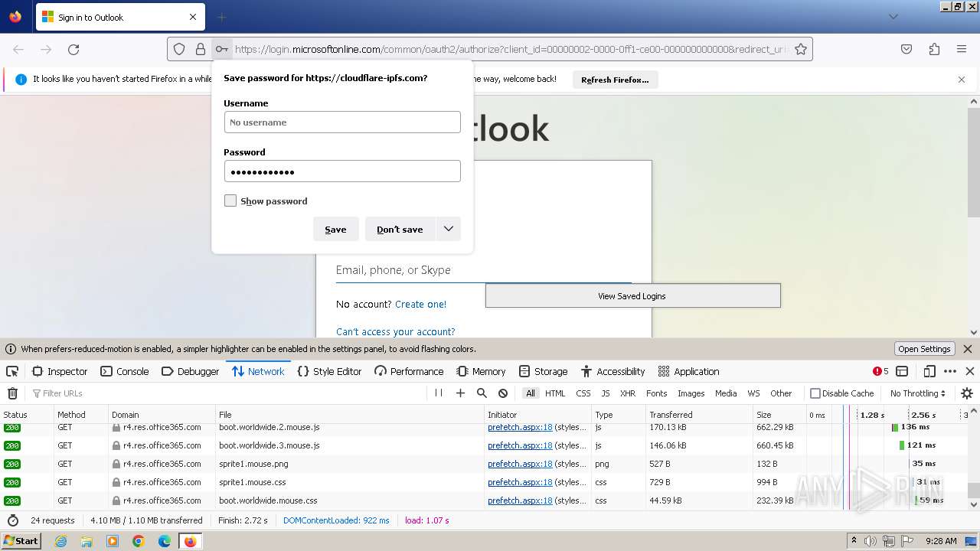
Task: Switch to the Storage tab
Action: 543,371
